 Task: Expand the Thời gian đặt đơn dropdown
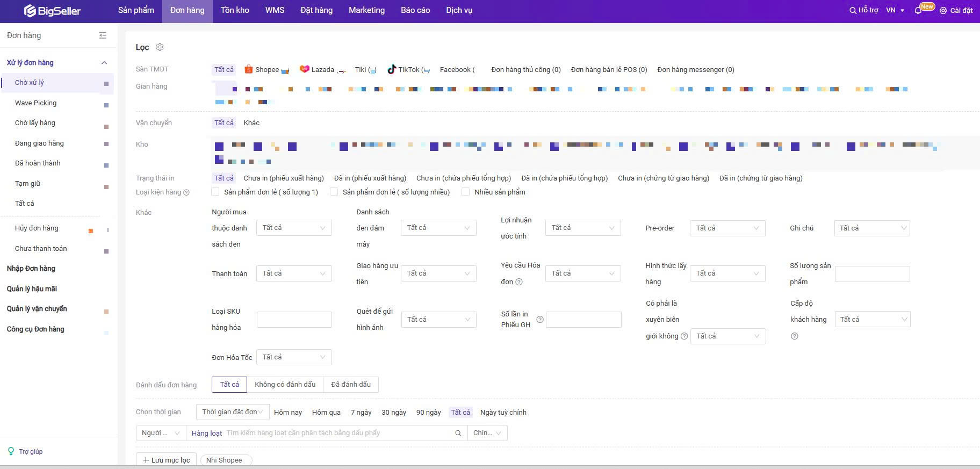pyautogui.click(x=232, y=412)
